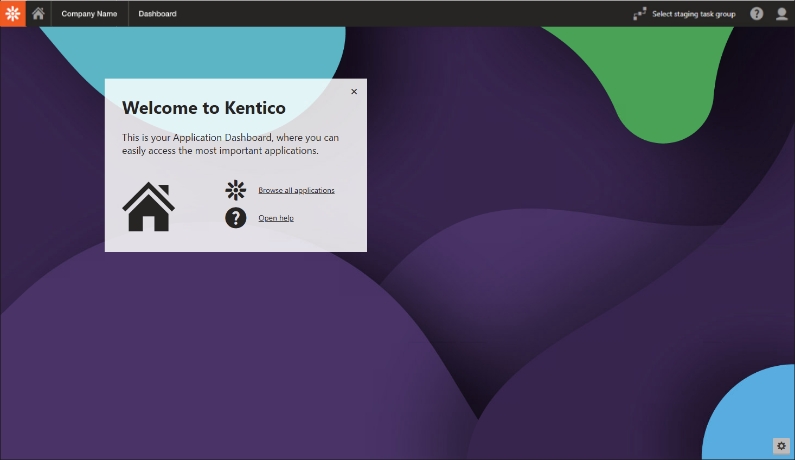Screen dimensions: 795x460
Task: Click the blue circle in bottom-right corner
Action: (755, 415)
